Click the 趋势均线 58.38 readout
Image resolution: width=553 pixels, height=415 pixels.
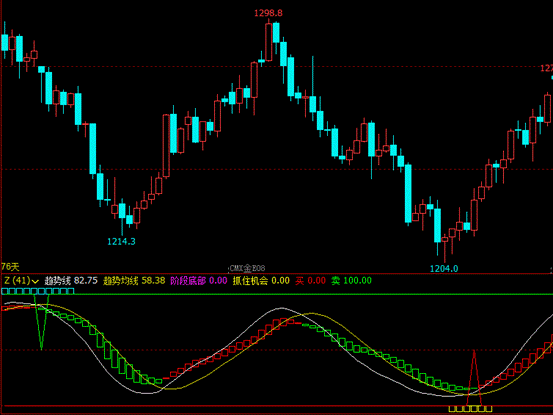[134, 281]
